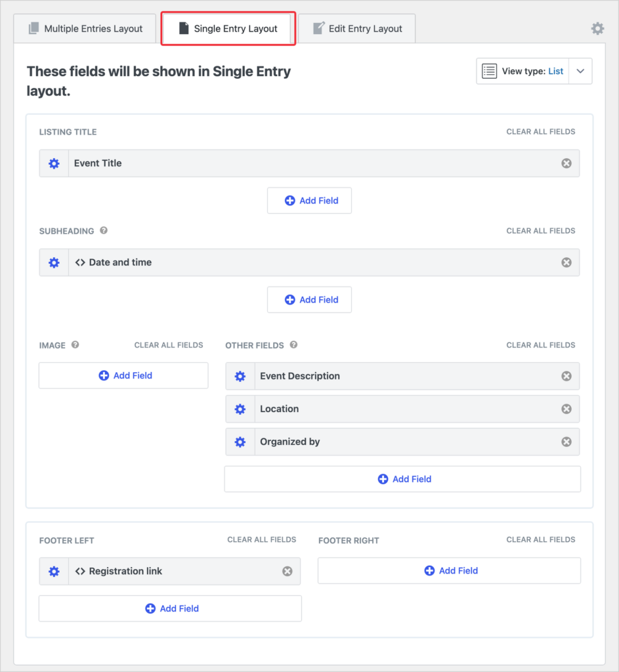Image resolution: width=619 pixels, height=672 pixels.
Task: Open view settings gear at top right
Action: (x=597, y=29)
